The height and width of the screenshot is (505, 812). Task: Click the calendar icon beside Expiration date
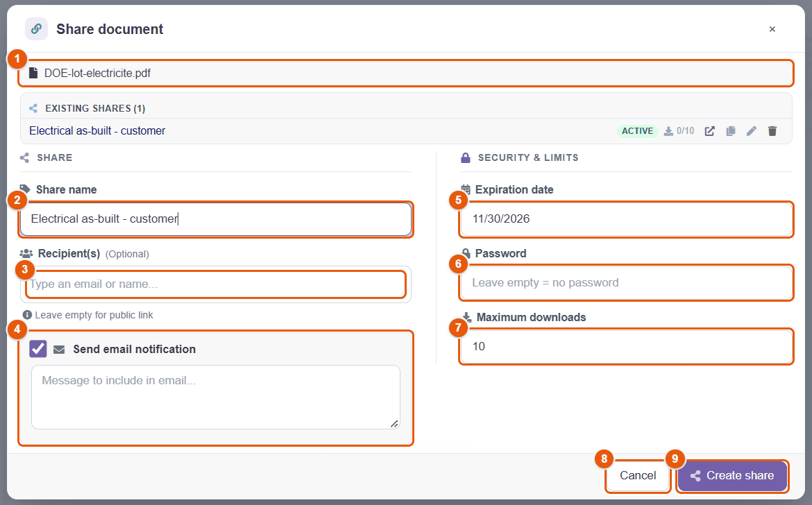pos(466,189)
